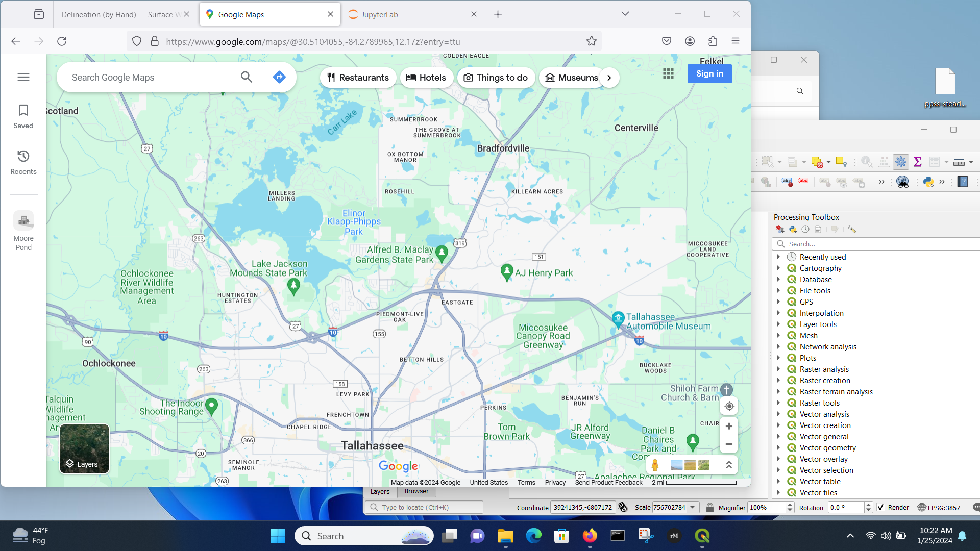
Task: Expand Recently used in Processing Toolbox
Action: (x=778, y=257)
